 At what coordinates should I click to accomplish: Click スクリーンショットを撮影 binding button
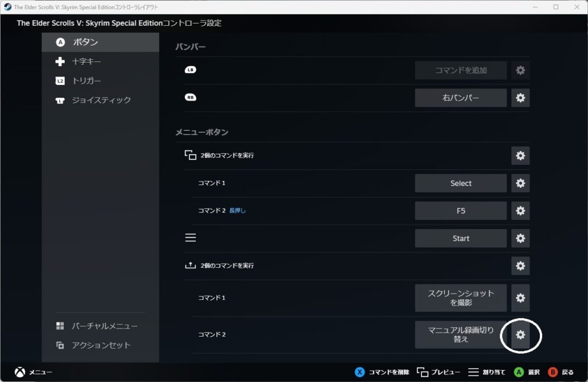(x=461, y=298)
